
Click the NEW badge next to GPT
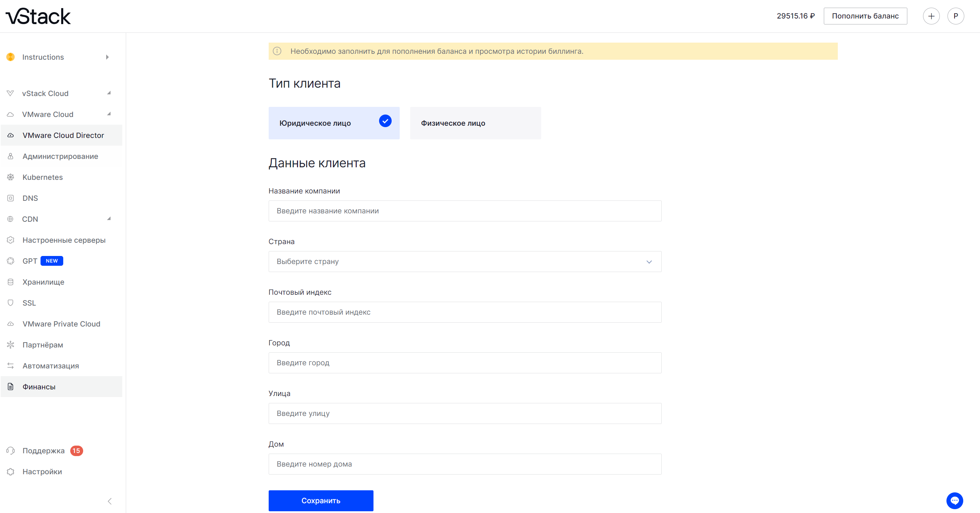point(52,261)
